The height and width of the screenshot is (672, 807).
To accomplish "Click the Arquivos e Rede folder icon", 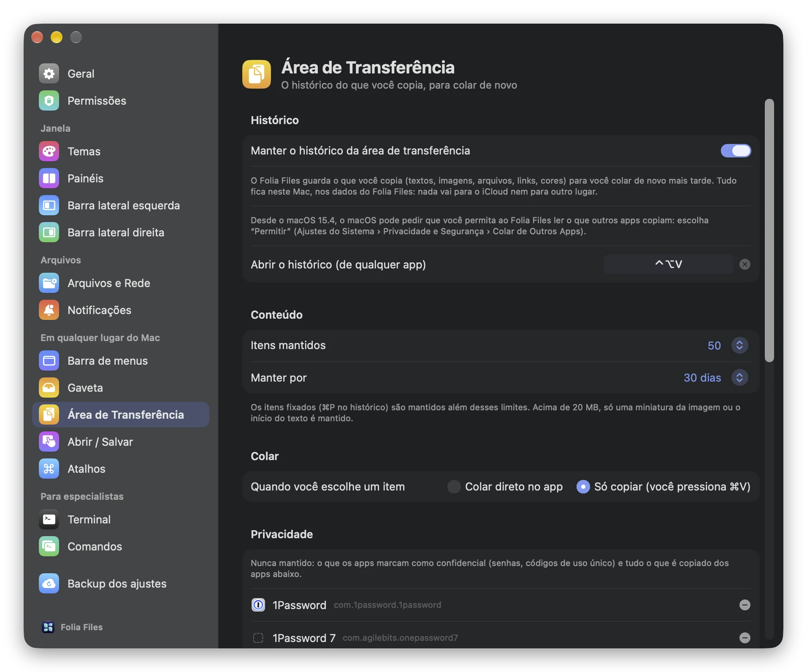I will pyautogui.click(x=49, y=283).
